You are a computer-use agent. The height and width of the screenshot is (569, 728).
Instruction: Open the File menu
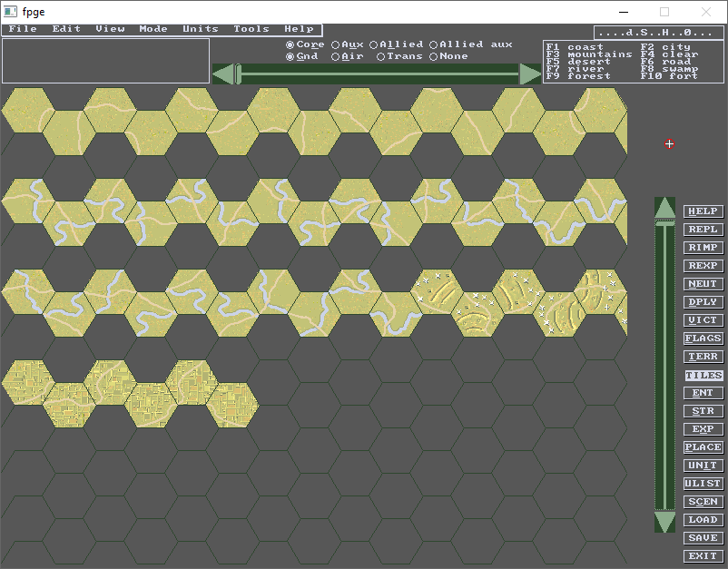click(23, 29)
